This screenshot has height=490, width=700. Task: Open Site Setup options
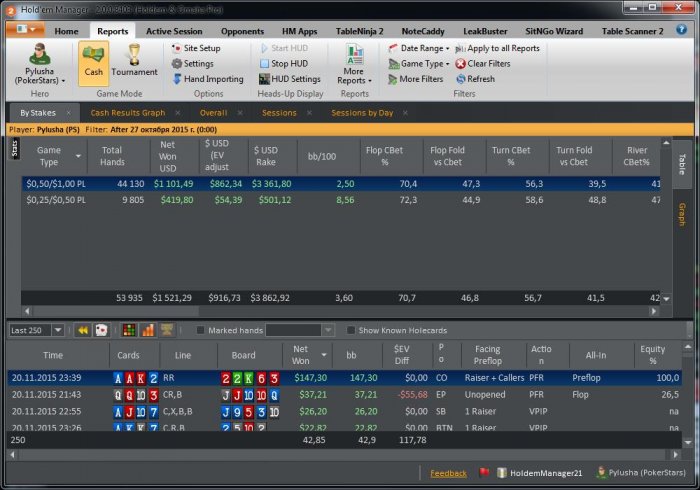pyautogui.click(x=196, y=48)
